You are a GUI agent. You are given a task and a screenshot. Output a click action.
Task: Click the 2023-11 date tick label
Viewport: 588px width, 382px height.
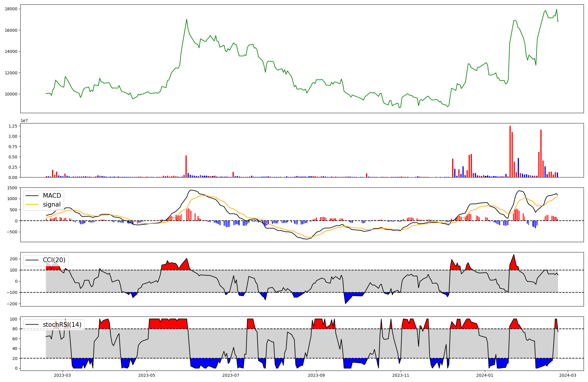click(x=401, y=375)
